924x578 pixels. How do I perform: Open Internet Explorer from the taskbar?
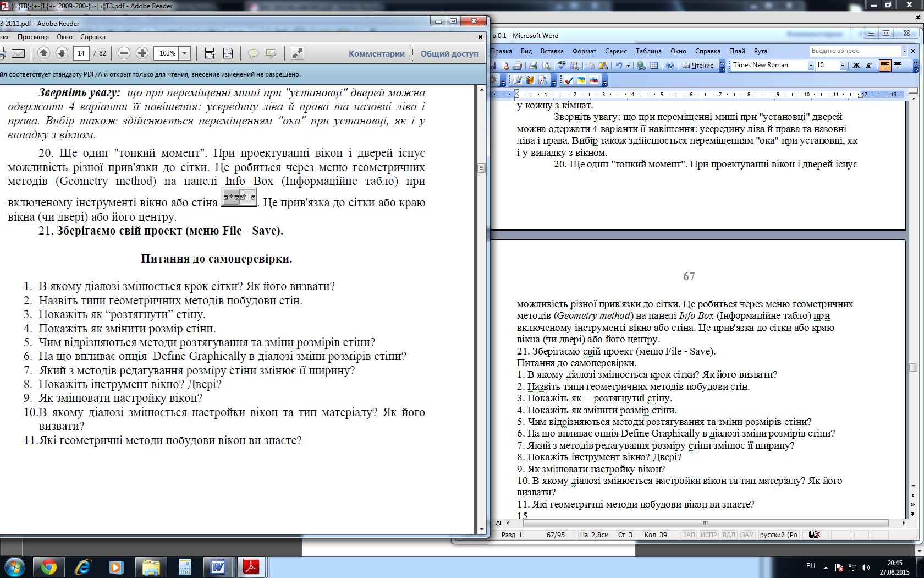82,567
